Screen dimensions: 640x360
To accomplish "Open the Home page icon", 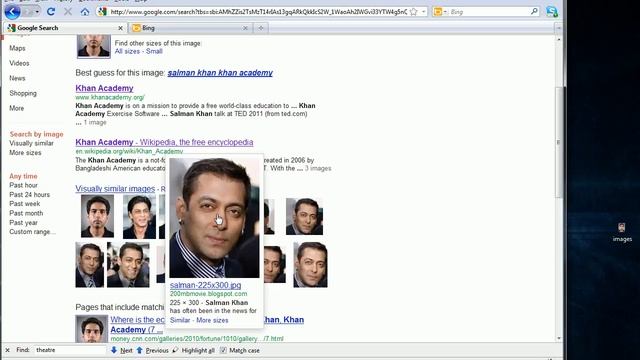I will click(85, 11).
